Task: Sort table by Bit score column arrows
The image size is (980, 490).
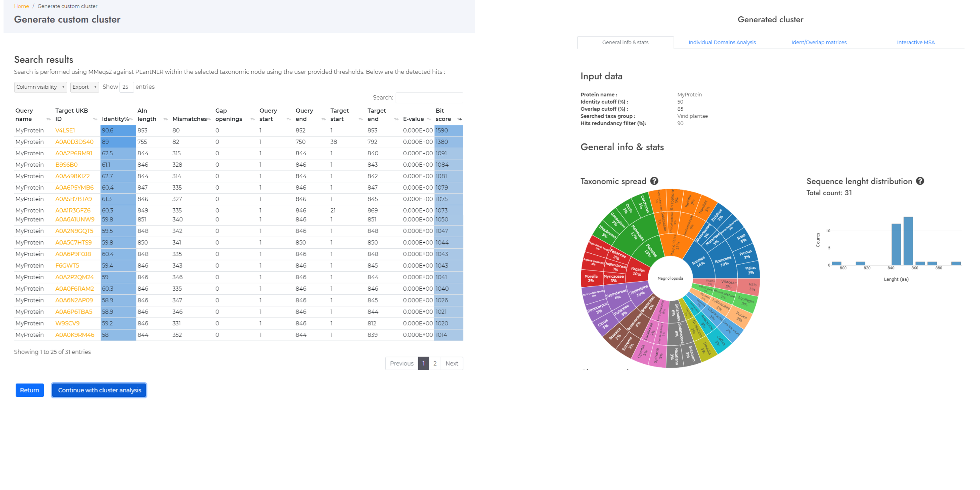Action: [x=460, y=119]
